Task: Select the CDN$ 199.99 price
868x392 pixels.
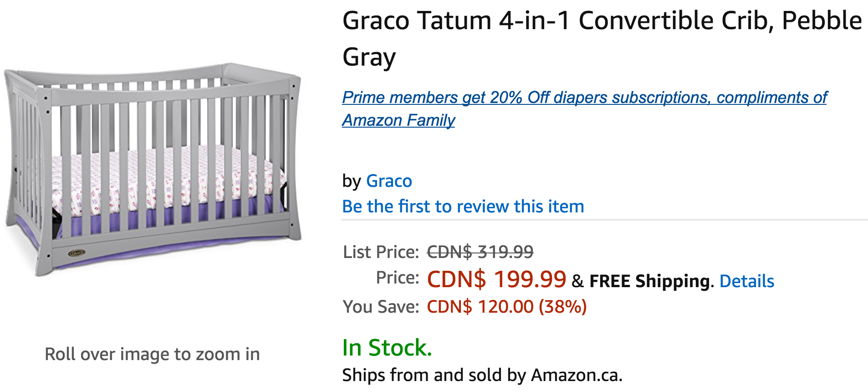Action: (x=496, y=279)
